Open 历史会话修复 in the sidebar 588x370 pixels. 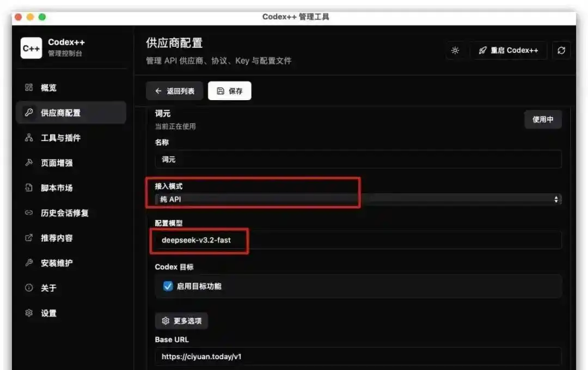coord(71,213)
